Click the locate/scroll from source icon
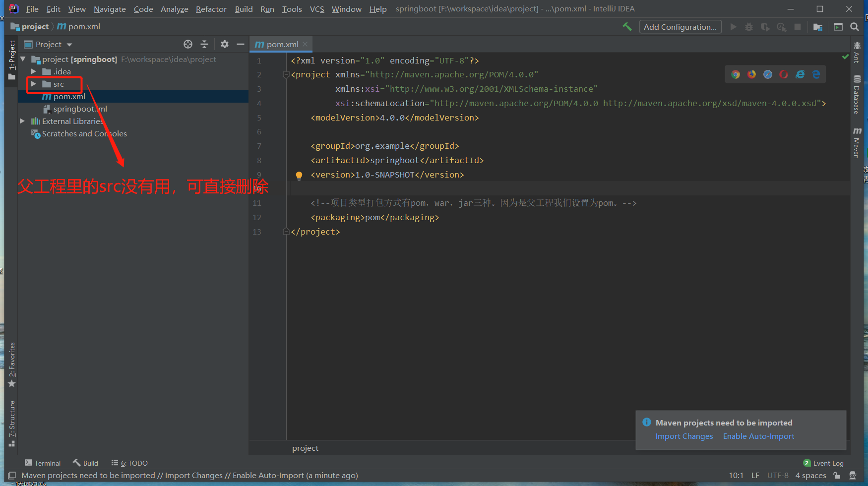The width and height of the screenshot is (868, 486). tap(188, 44)
